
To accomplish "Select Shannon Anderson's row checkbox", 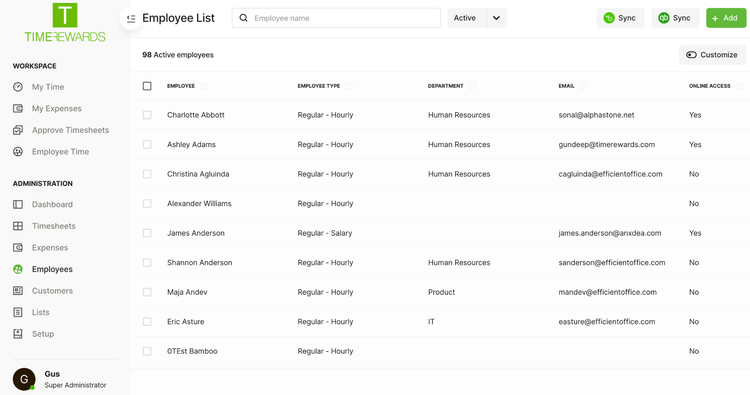I will point(147,263).
